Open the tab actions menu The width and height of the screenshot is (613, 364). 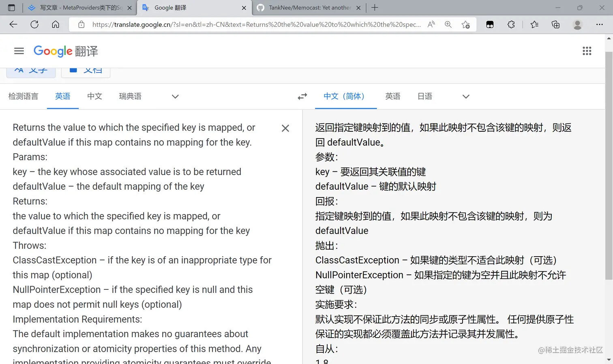point(11,8)
